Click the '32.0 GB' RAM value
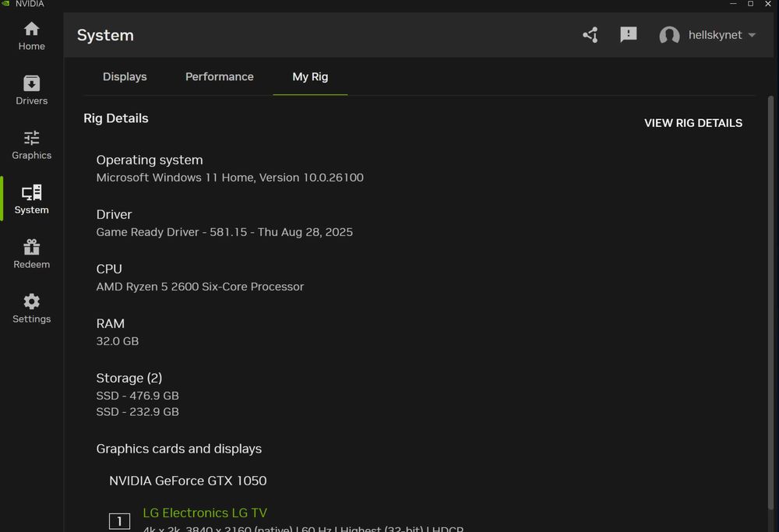This screenshot has width=779, height=532. [x=118, y=341]
